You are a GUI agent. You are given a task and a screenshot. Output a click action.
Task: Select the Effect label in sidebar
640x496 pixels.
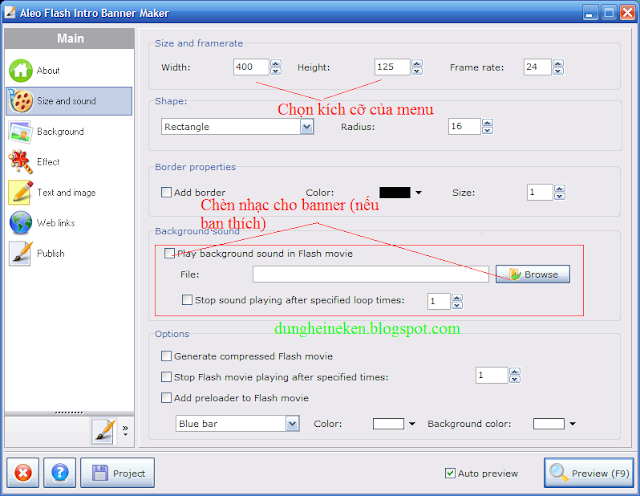(48, 162)
